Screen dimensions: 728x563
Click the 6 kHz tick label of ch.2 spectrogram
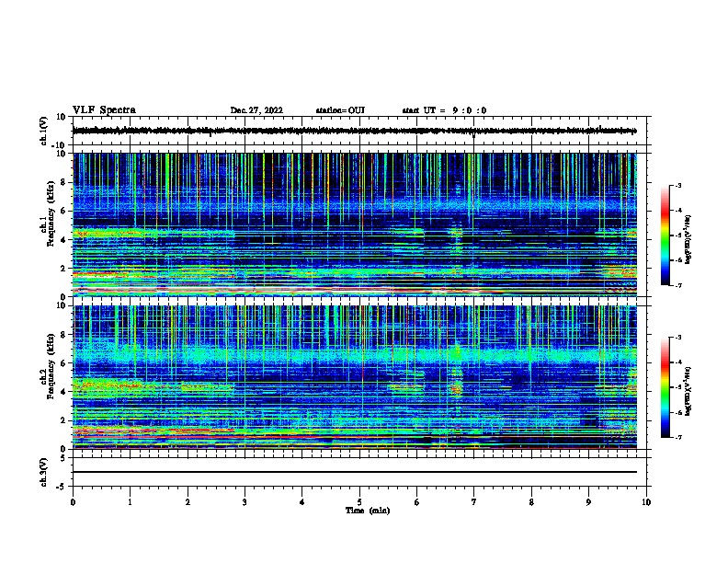point(63,363)
